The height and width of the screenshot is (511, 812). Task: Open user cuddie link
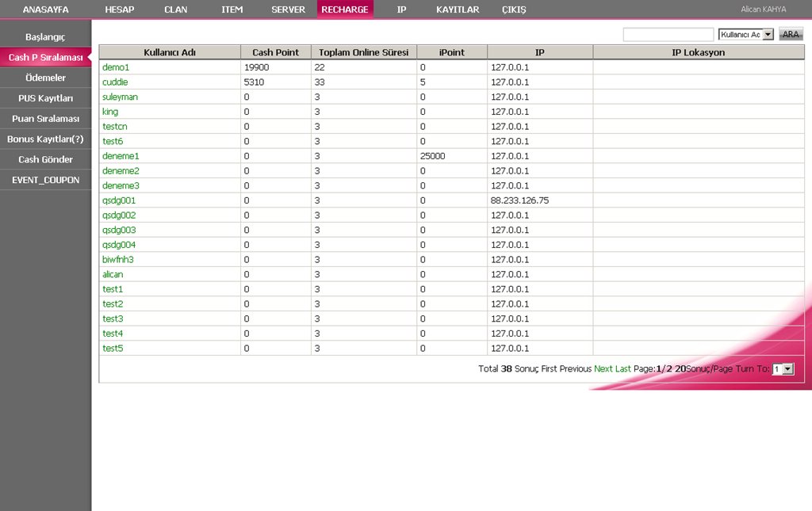point(115,82)
